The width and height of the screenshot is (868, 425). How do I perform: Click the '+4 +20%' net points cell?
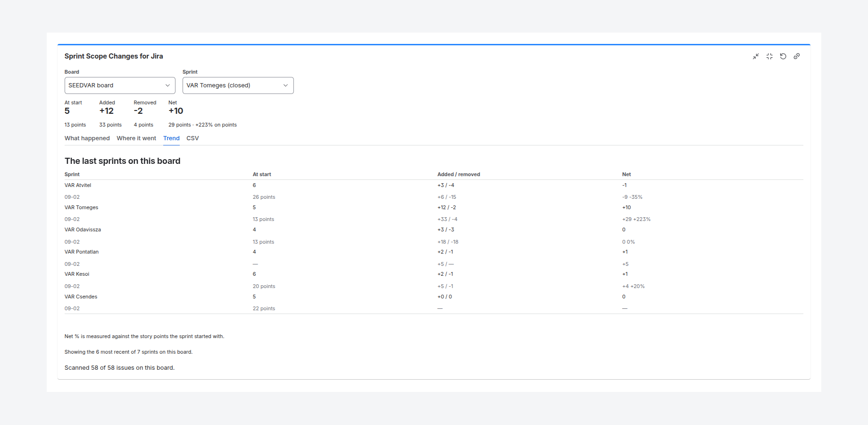tap(634, 286)
